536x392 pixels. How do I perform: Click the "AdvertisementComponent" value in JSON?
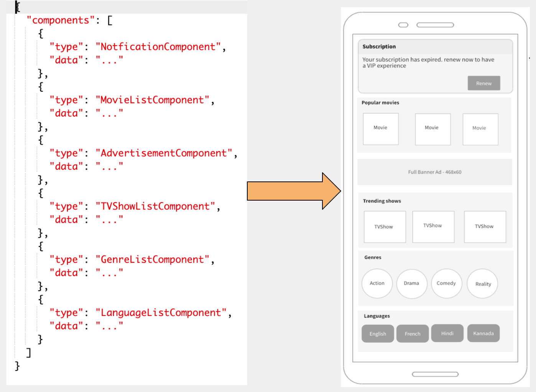point(164,153)
